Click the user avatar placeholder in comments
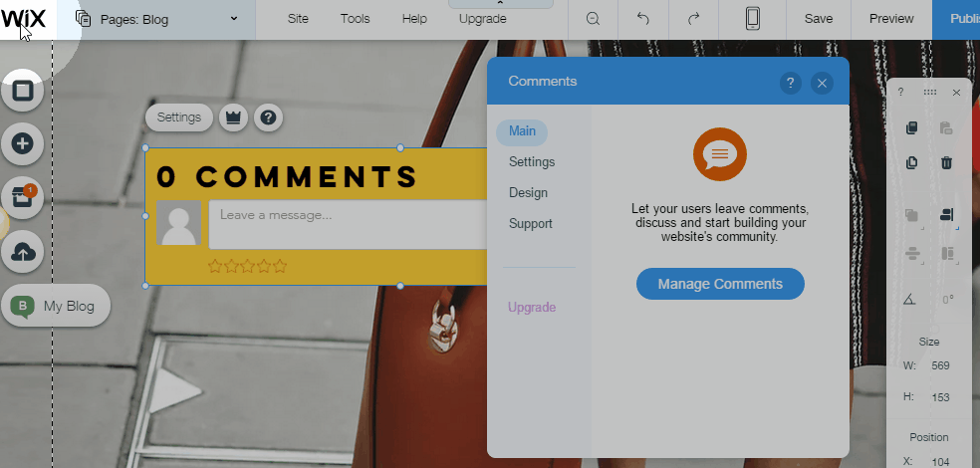The width and height of the screenshot is (980, 468). tap(178, 222)
